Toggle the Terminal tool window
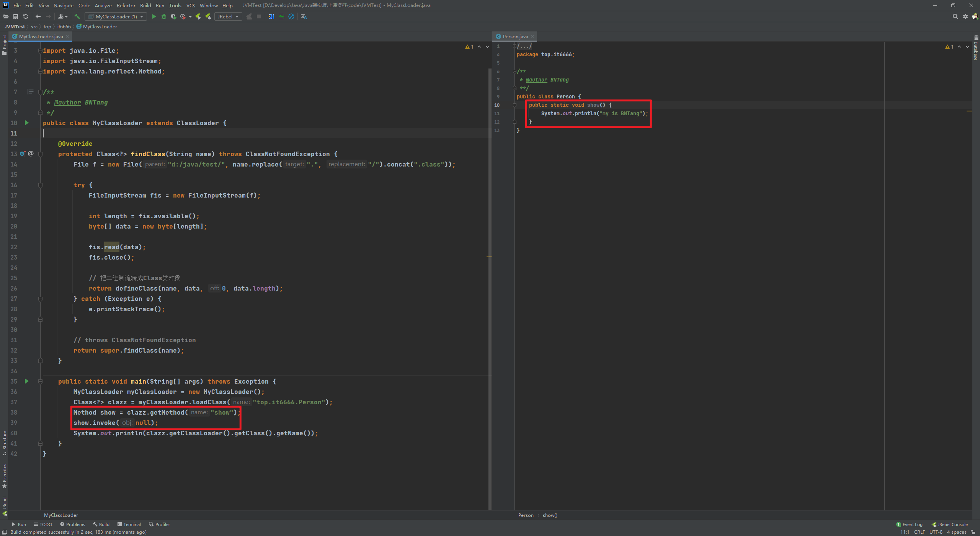 pyautogui.click(x=129, y=525)
